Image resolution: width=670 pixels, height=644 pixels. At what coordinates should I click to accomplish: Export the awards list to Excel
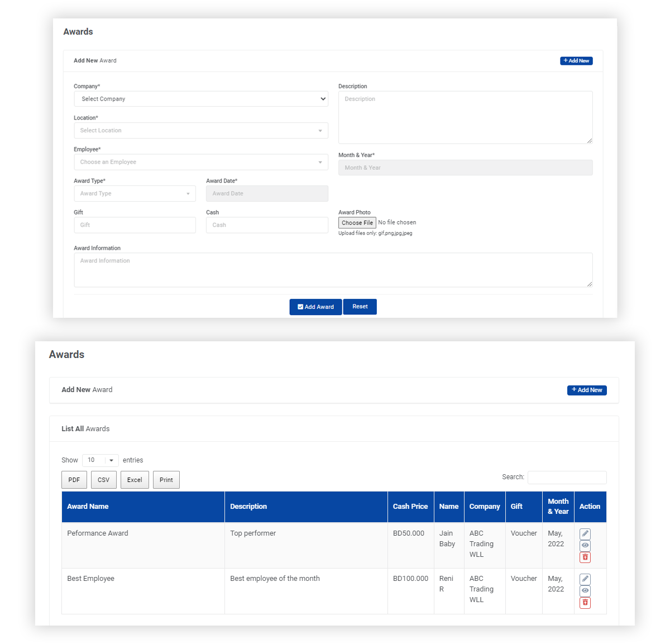coord(135,480)
